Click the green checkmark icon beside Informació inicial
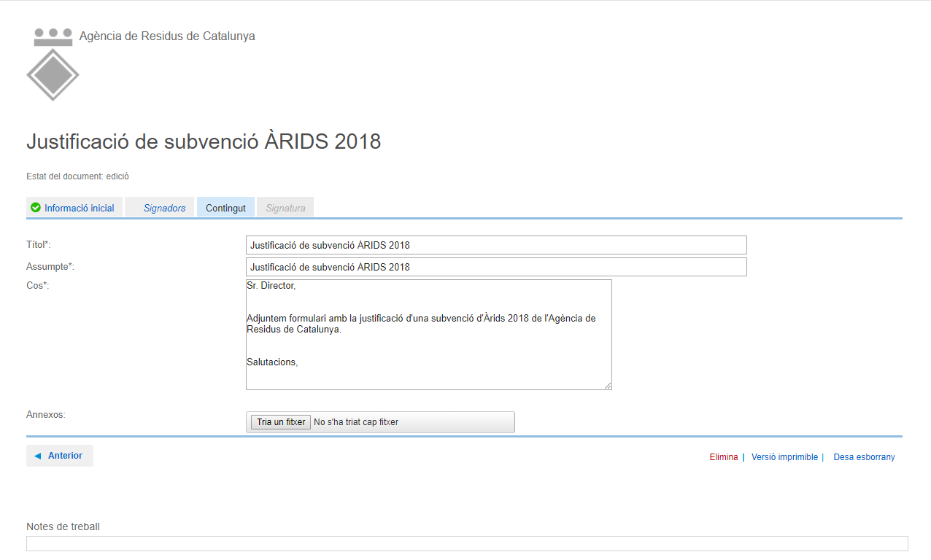 pyautogui.click(x=36, y=208)
